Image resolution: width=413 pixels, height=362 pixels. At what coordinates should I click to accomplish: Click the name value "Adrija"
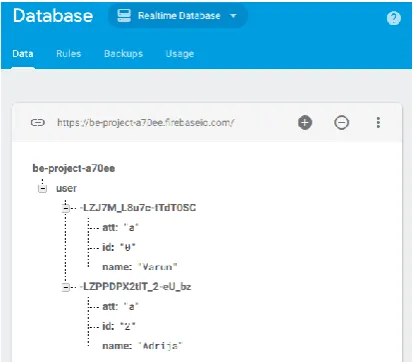[160, 346]
